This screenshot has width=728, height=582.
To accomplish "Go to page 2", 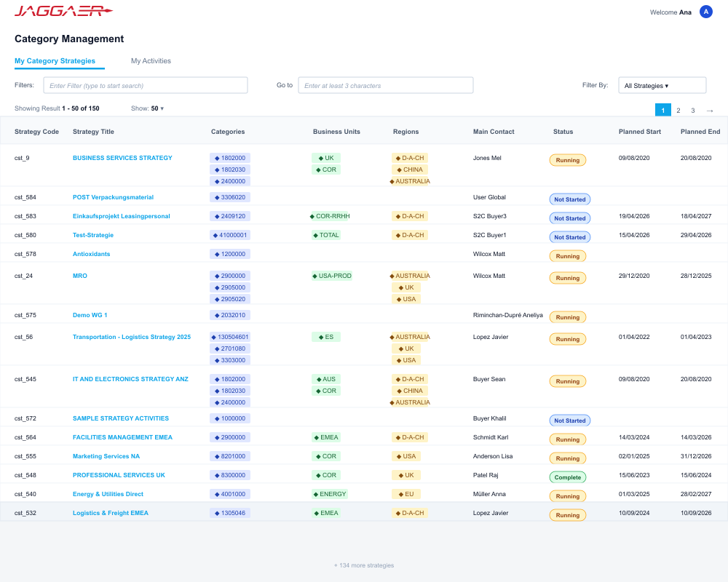I will (678, 111).
